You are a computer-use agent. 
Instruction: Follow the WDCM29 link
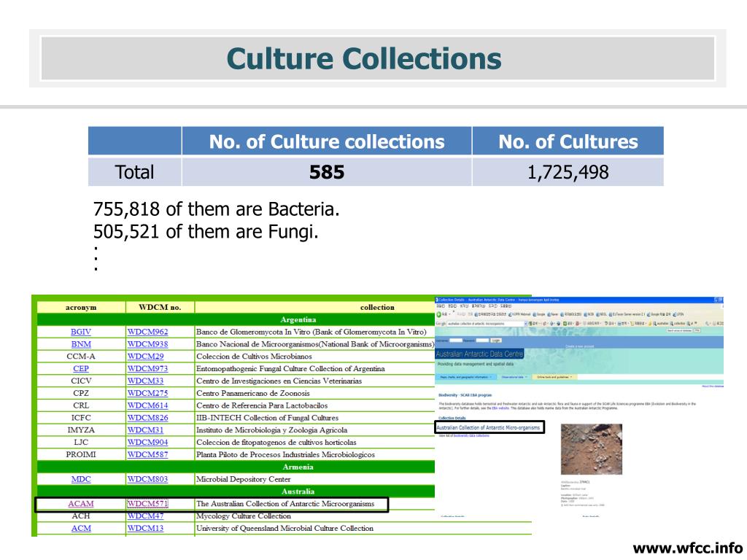(x=145, y=356)
